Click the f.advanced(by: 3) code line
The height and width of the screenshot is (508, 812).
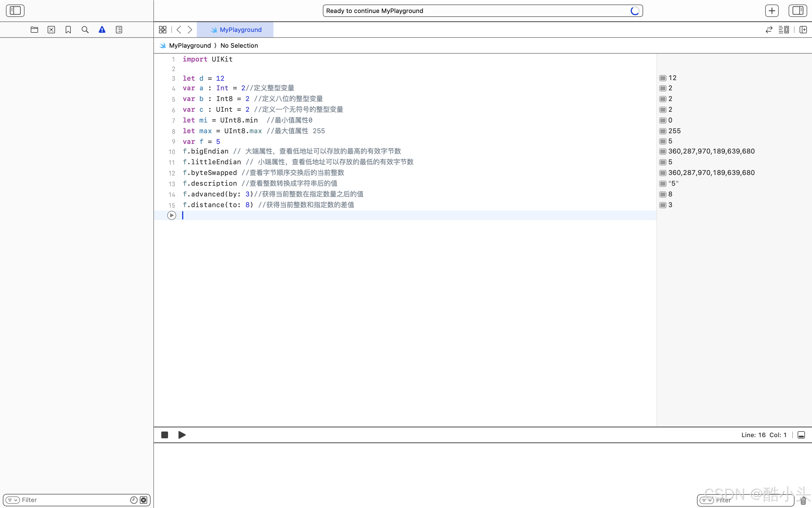coord(273,194)
